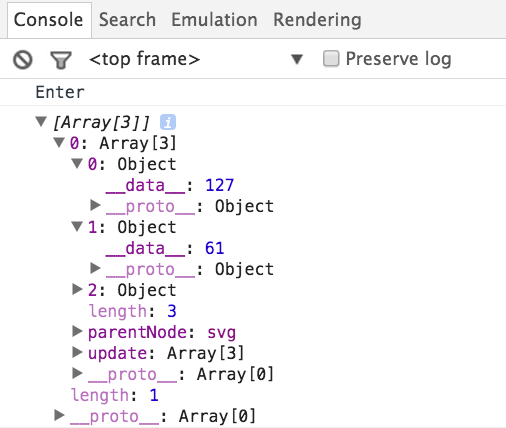Clear the console with the ban icon

coord(23,60)
